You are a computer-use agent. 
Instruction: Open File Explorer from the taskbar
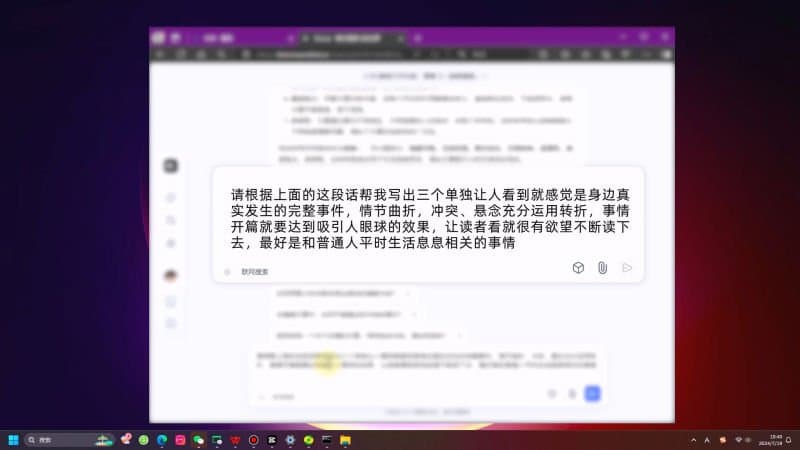coord(345,440)
